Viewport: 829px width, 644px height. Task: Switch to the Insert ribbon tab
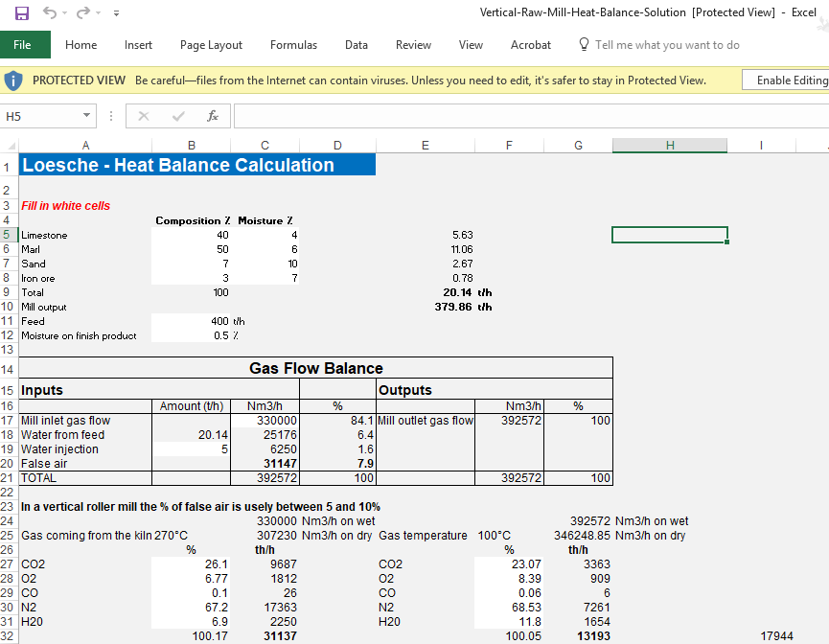(x=139, y=45)
